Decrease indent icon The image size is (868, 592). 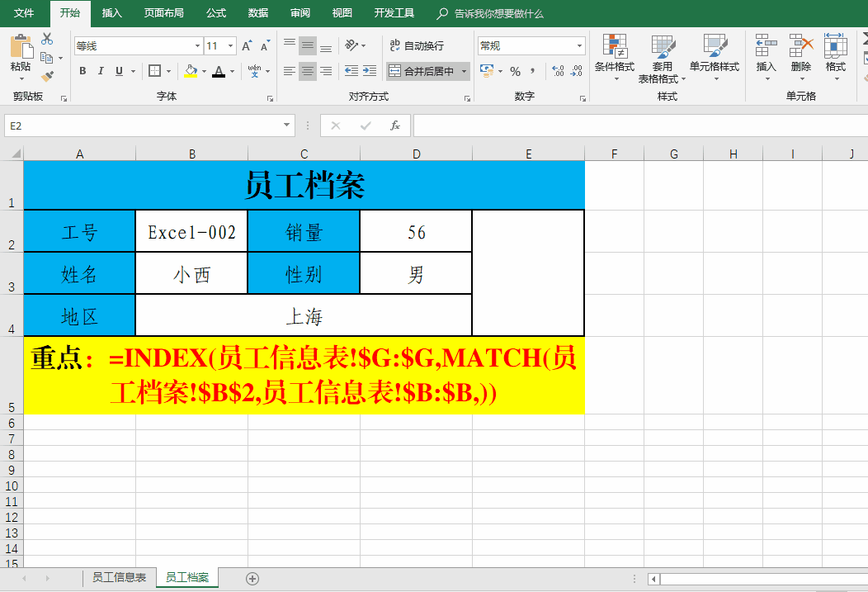click(351, 71)
